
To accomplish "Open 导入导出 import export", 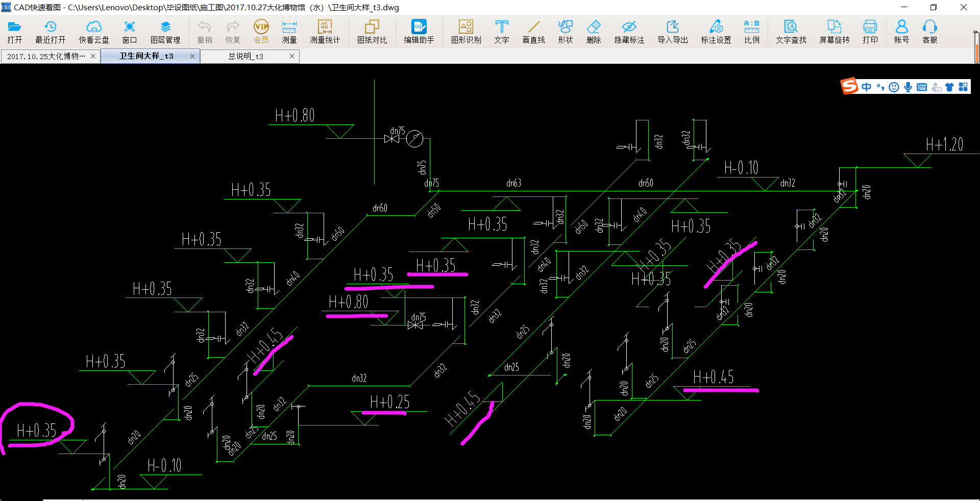I will click(x=673, y=32).
